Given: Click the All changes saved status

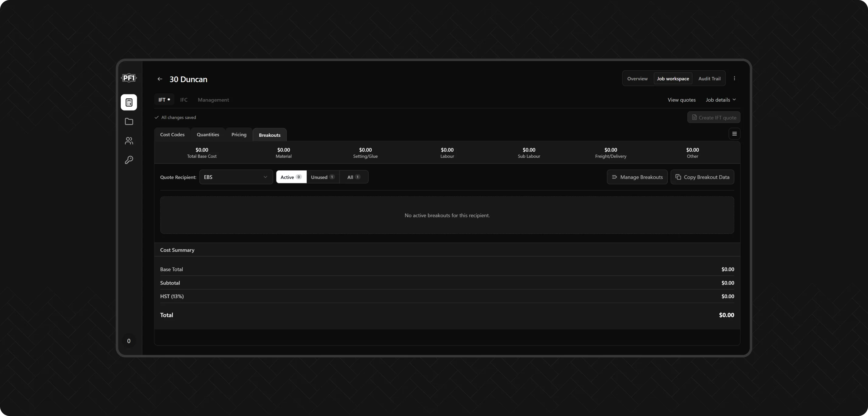Looking at the screenshot, I should pyautogui.click(x=176, y=118).
